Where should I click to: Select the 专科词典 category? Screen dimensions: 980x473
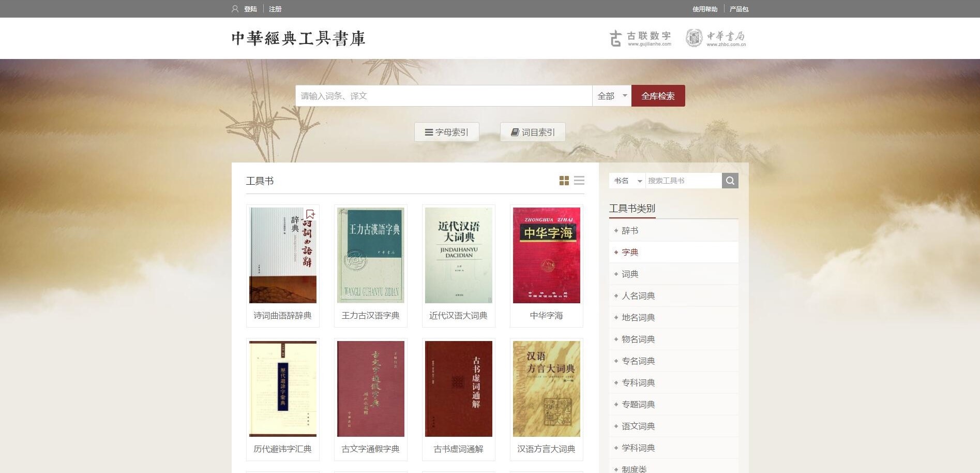[x=674, y=382]
